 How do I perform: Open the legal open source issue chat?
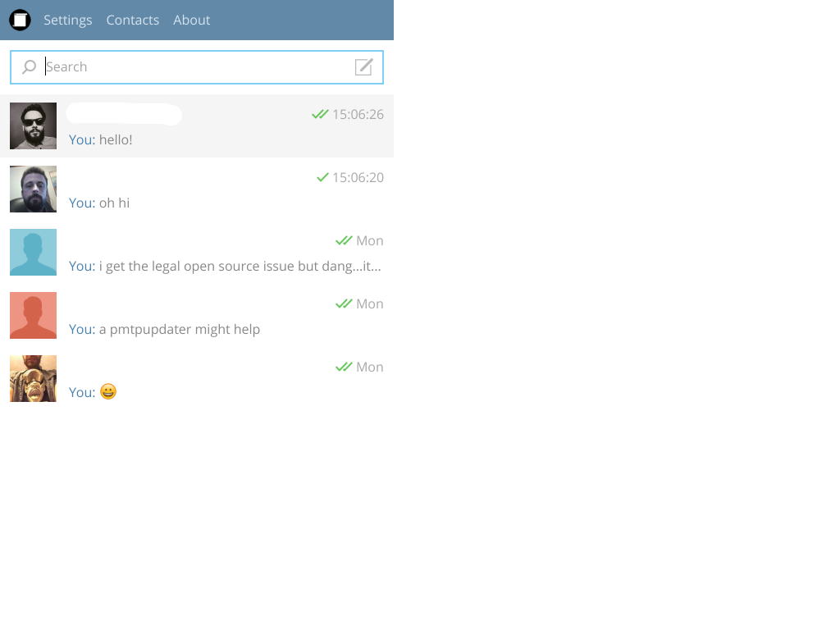coord(197,253)
